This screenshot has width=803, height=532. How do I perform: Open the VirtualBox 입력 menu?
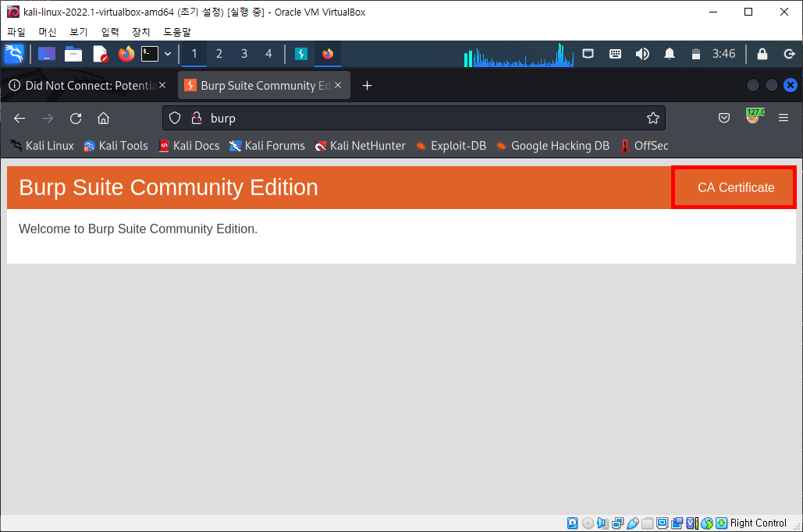[110, 32]
